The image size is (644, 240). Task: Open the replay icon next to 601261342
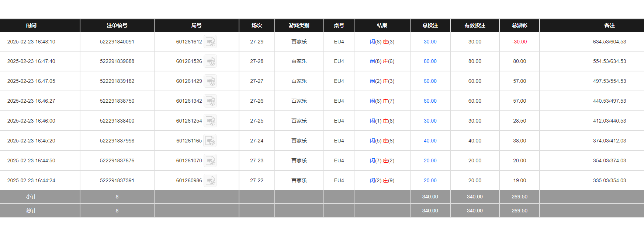(x=210, y=101)
